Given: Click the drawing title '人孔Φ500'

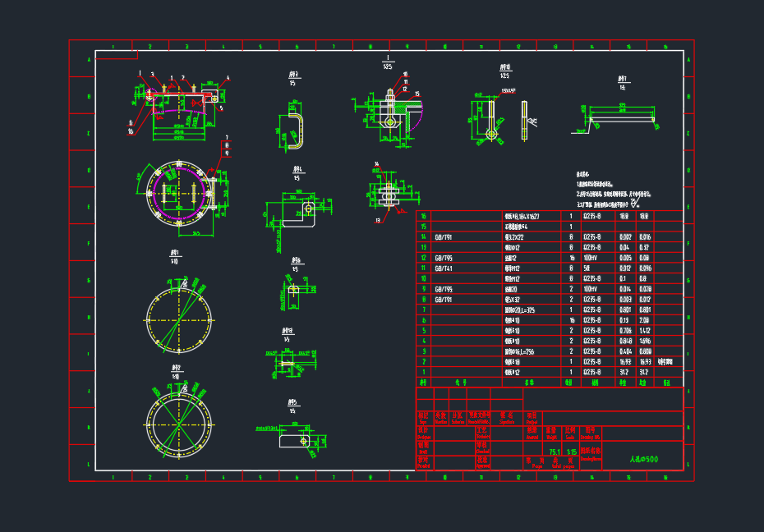Looking at the screenshot, I should [644, 459].
